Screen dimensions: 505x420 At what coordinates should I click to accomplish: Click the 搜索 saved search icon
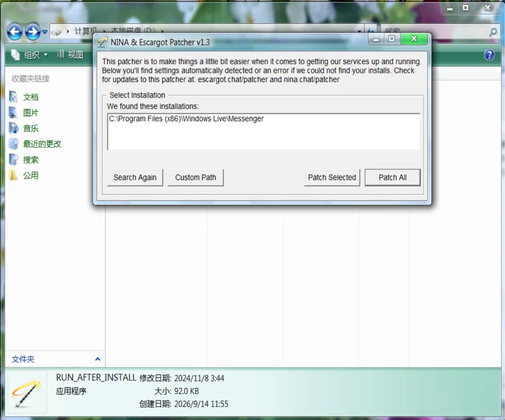point(13,160)
